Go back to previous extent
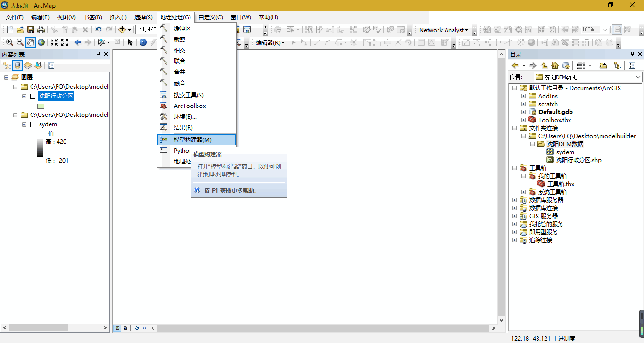 coord(78,42)
